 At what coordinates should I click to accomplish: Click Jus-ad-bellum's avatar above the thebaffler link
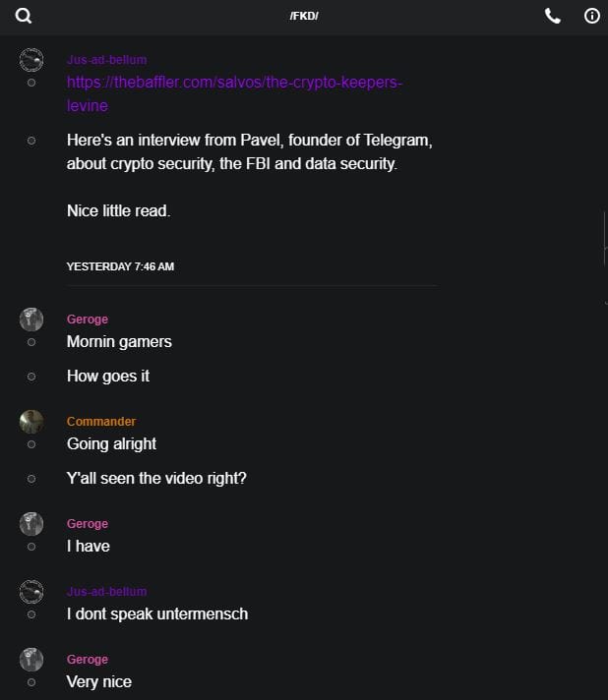[x=31, y=59]
